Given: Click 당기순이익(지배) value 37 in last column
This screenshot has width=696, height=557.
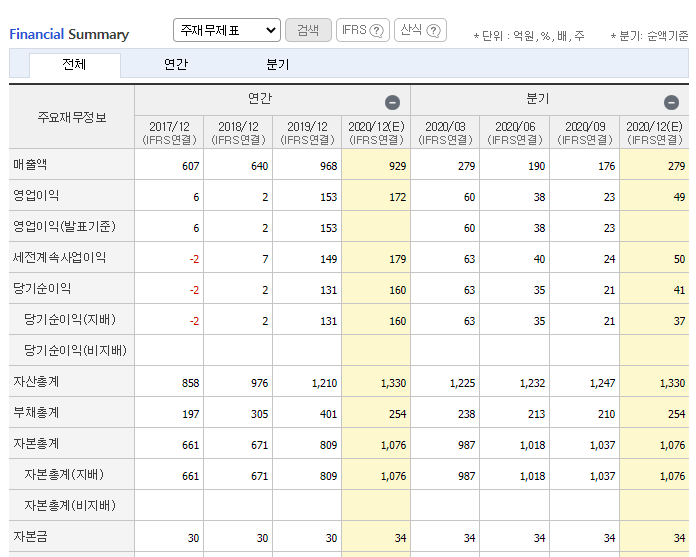Looking at the screenshot, I should (x=679, y=321).
